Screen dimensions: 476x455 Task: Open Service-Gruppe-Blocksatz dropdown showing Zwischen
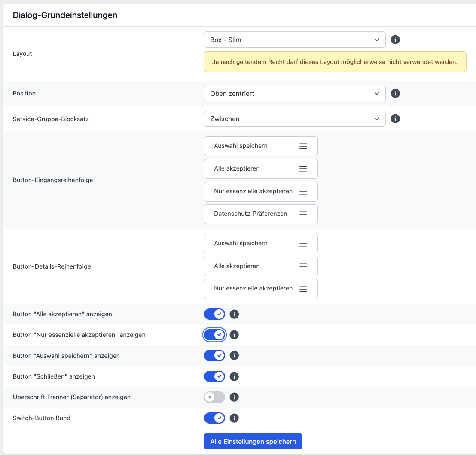(x=294, y=119)
